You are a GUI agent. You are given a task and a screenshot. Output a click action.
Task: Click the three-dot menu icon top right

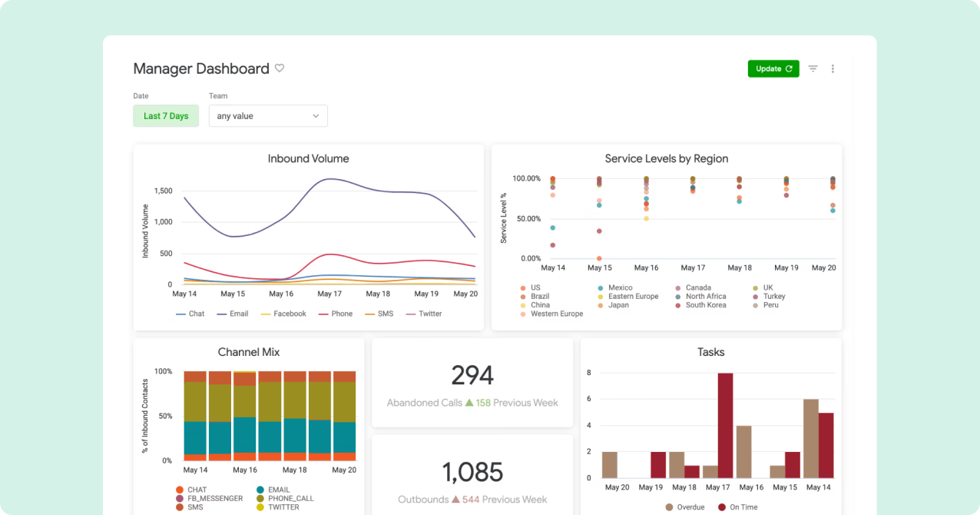[x=833, y=68]
